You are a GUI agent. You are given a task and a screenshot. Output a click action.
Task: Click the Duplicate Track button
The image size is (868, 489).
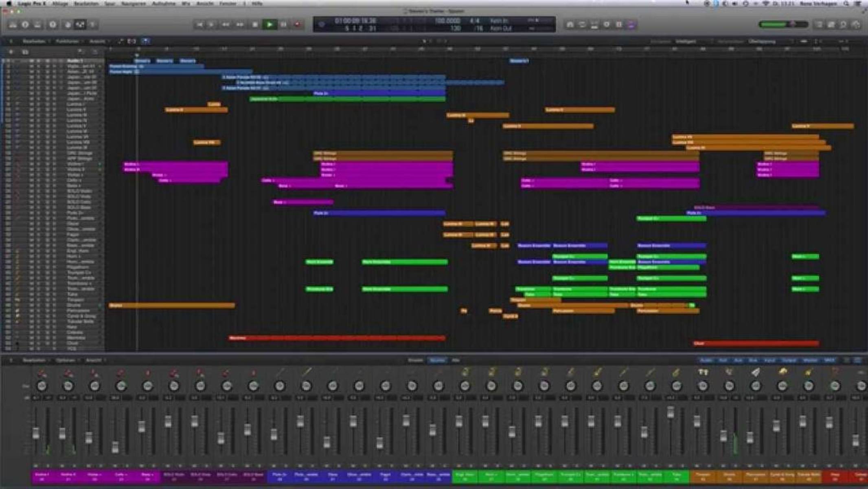pyautogui.click(x=25, y=52)
